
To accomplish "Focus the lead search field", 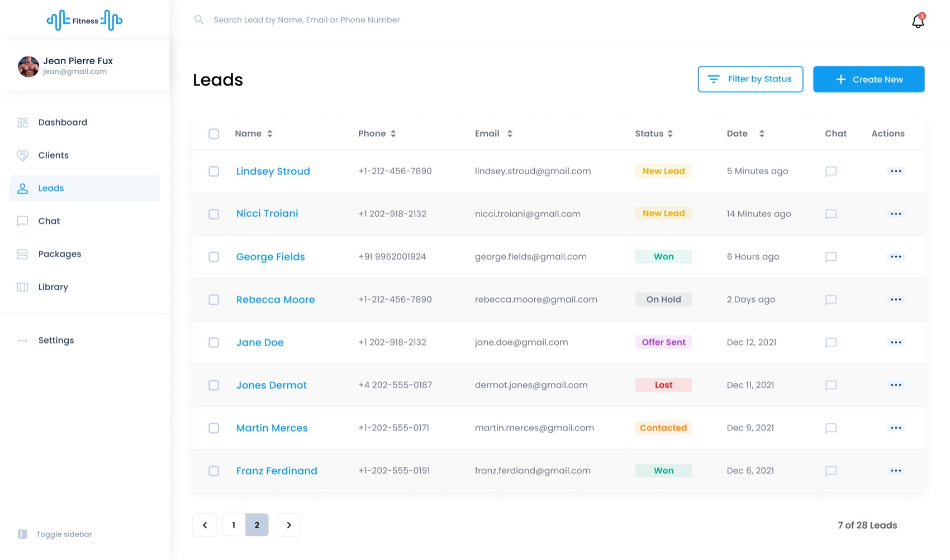I will pos(307,20).
